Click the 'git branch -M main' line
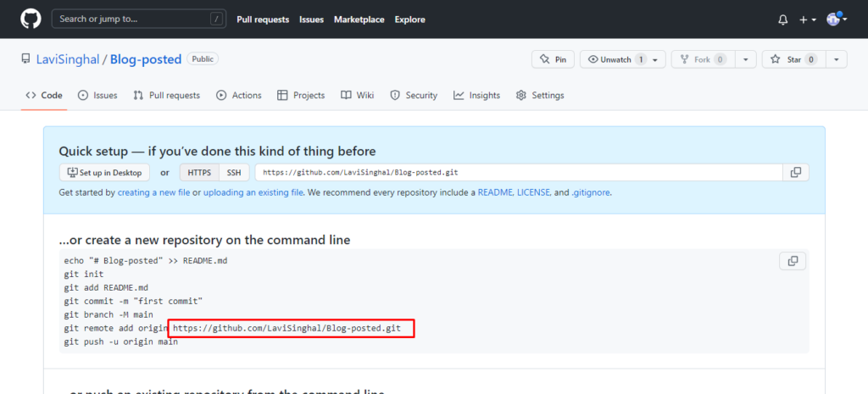The height and width of the screenshot is (394, 868). pos(108,315)
